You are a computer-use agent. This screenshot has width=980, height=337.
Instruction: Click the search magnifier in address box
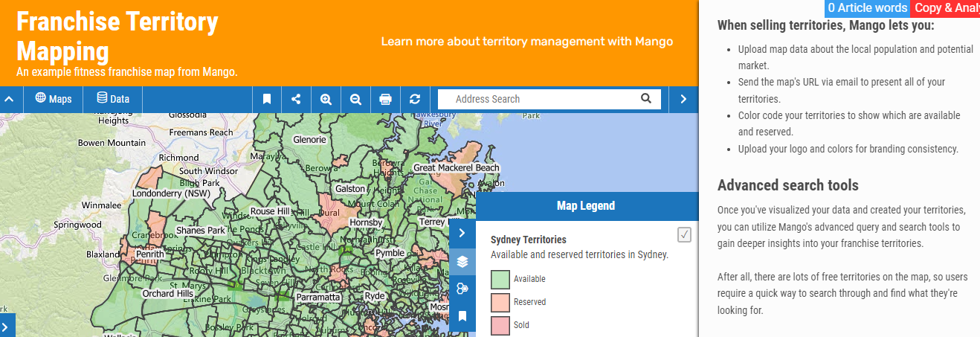[x=646, y=98]
